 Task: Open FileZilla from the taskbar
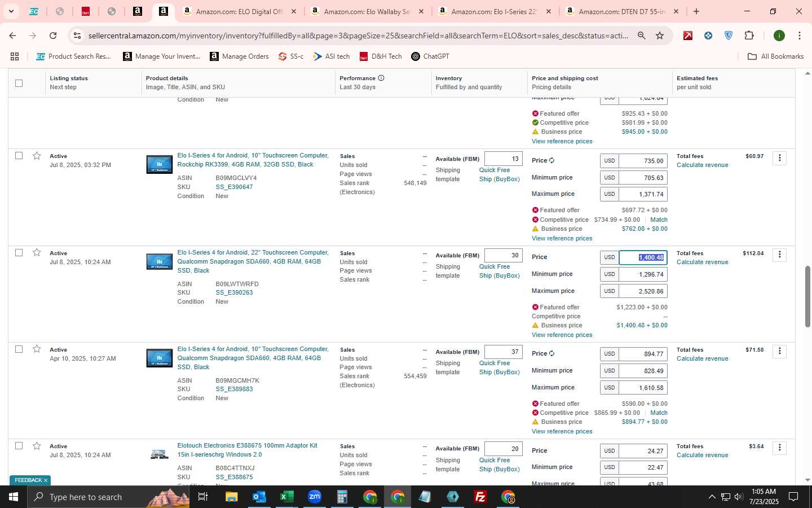pyautogui.click(x=480, y=497)
